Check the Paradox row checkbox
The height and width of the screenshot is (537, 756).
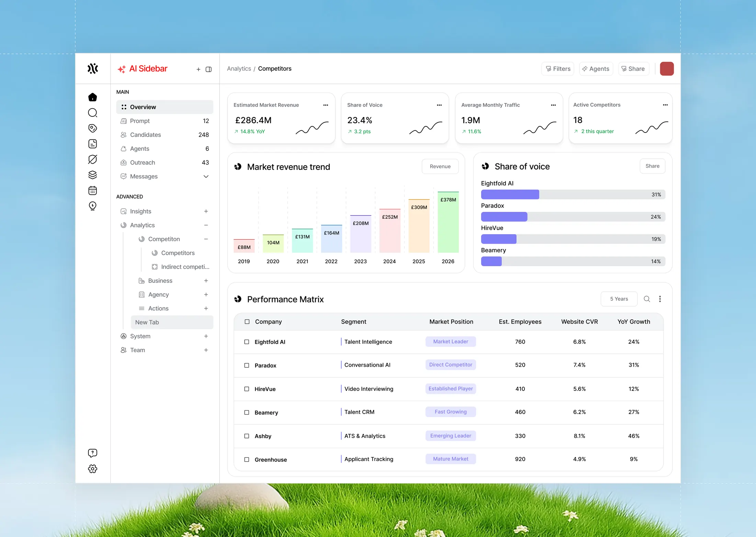[247, 365]
